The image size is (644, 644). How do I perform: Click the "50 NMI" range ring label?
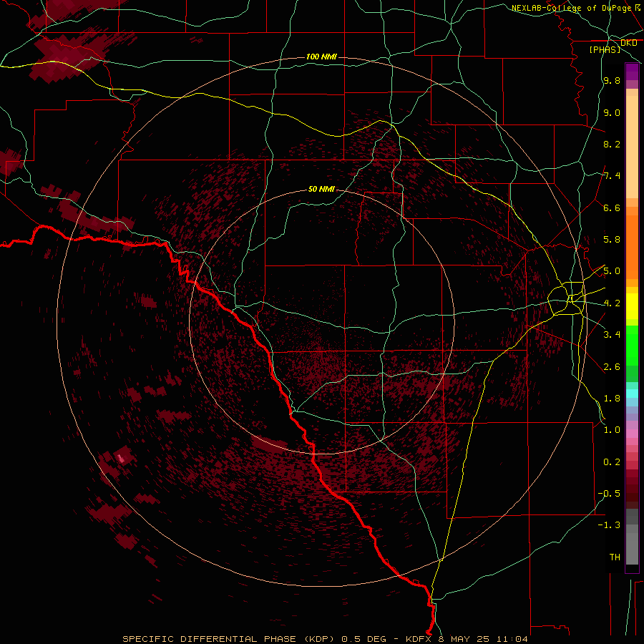click(321, 190)
